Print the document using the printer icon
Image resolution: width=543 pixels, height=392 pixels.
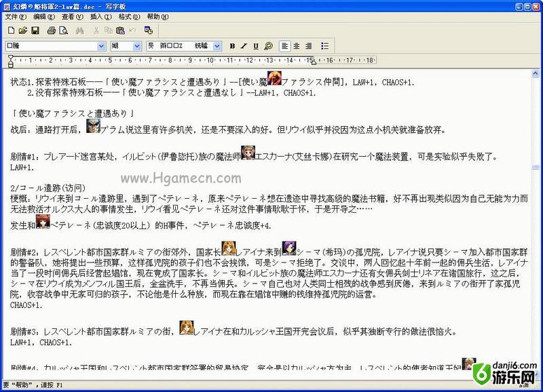(x=52, y=31)
